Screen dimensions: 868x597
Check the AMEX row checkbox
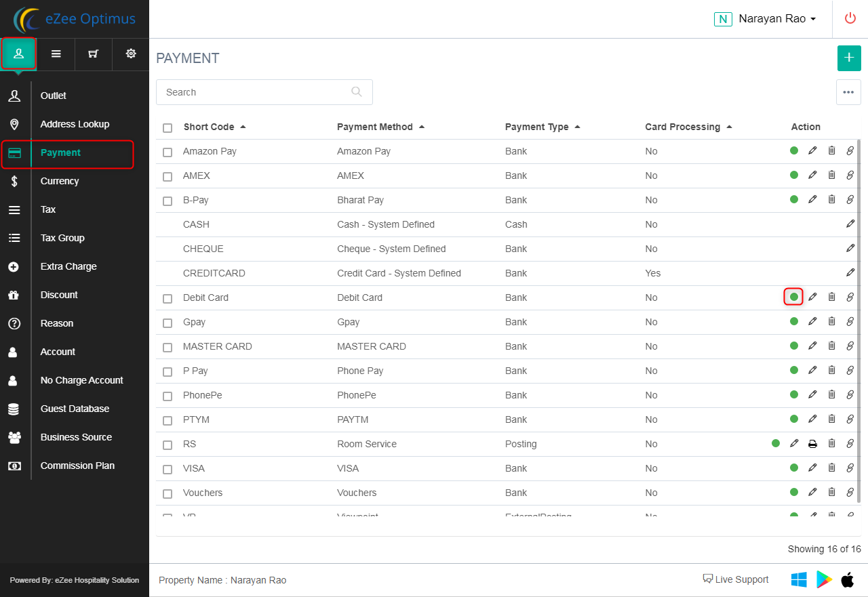167,176
